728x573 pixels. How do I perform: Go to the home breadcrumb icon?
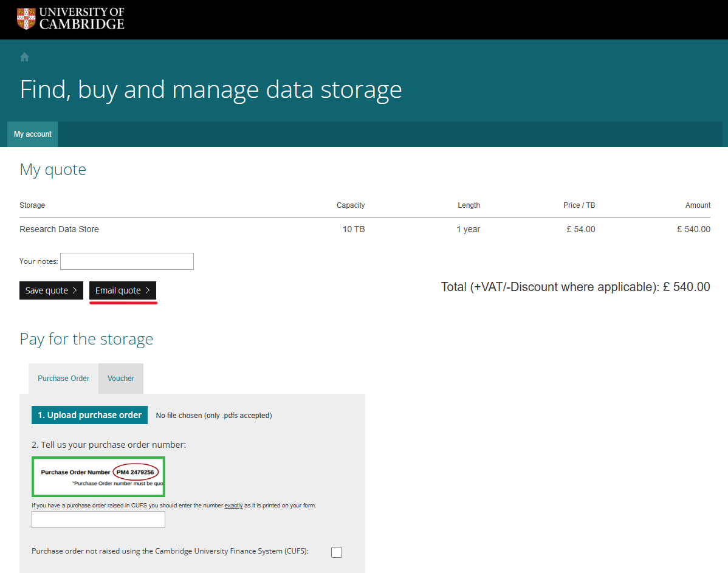[x=24, y=57]
